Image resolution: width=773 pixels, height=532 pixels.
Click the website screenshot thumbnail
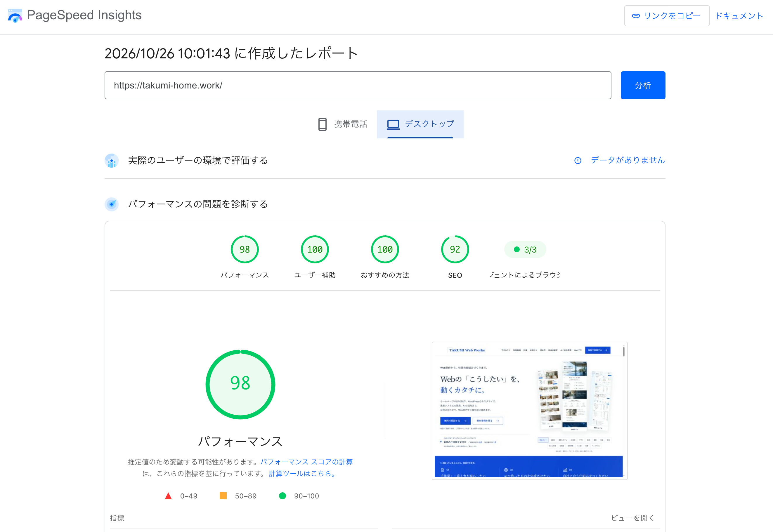coord(530,411)
